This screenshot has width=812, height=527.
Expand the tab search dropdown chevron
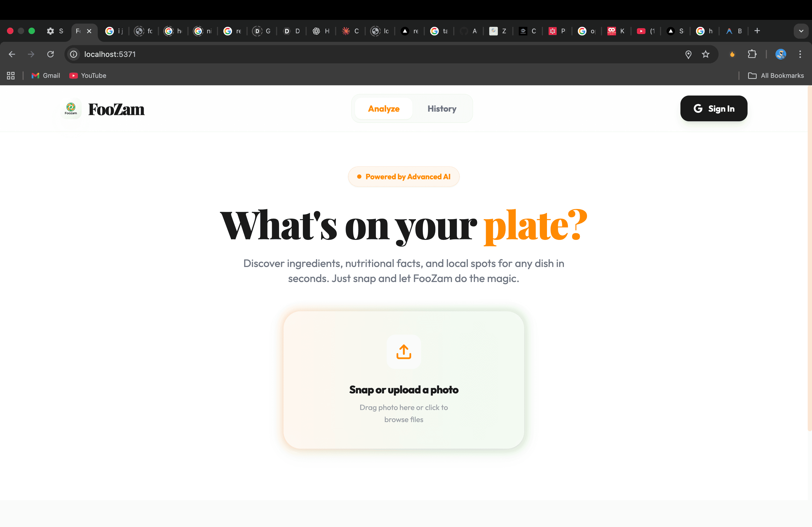tap(801, 31)
